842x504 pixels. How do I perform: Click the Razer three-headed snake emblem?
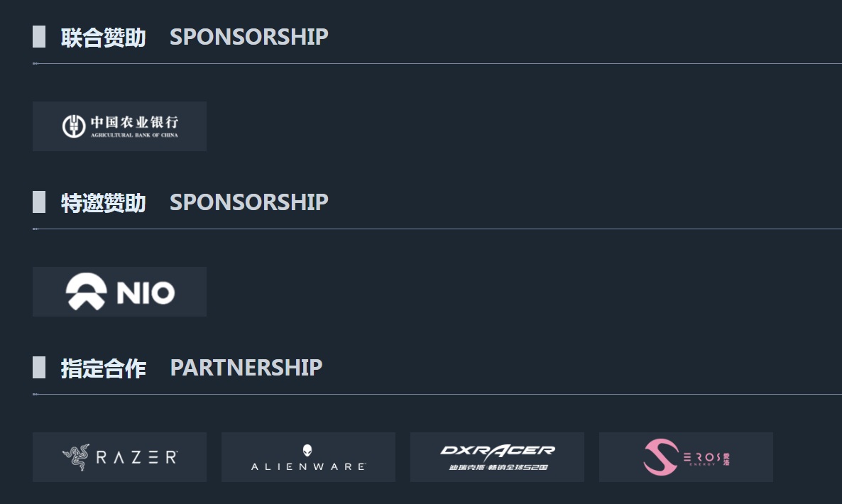click(76, 457)
